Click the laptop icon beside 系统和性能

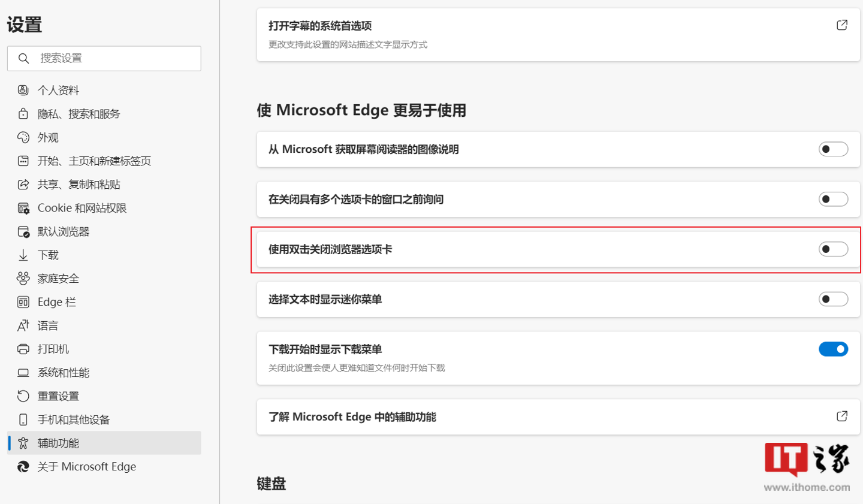point(23,373)
